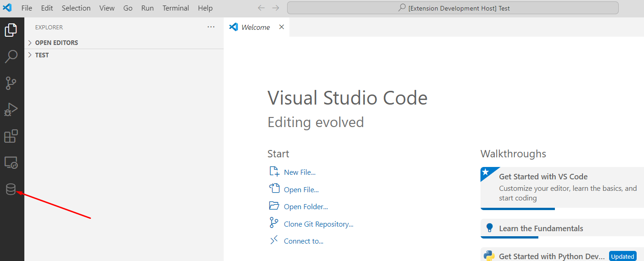
Task: Open the Search view icon
Action: click(x=11, y=56)
